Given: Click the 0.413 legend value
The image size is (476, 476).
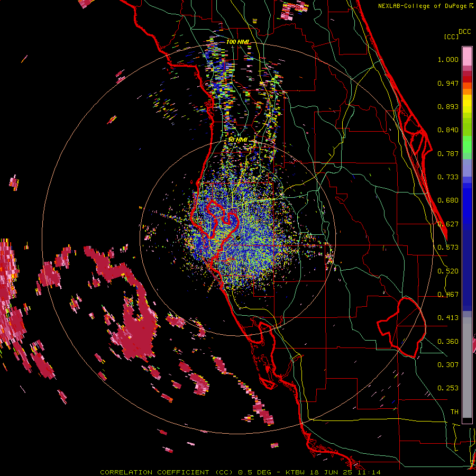Looking at the screenshot, I should tap(448, 318).
